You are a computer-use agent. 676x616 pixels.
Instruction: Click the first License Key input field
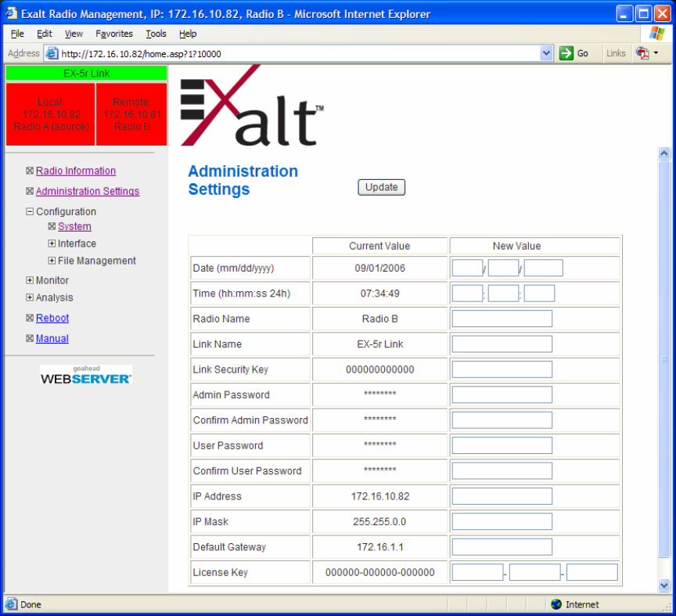point(477,572)
